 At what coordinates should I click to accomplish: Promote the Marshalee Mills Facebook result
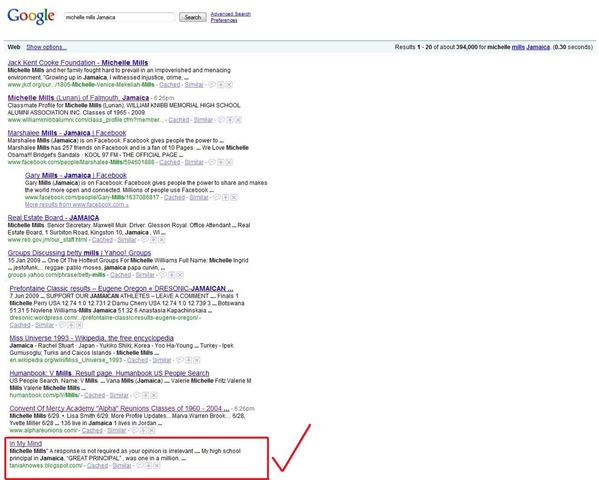point(221,162)
